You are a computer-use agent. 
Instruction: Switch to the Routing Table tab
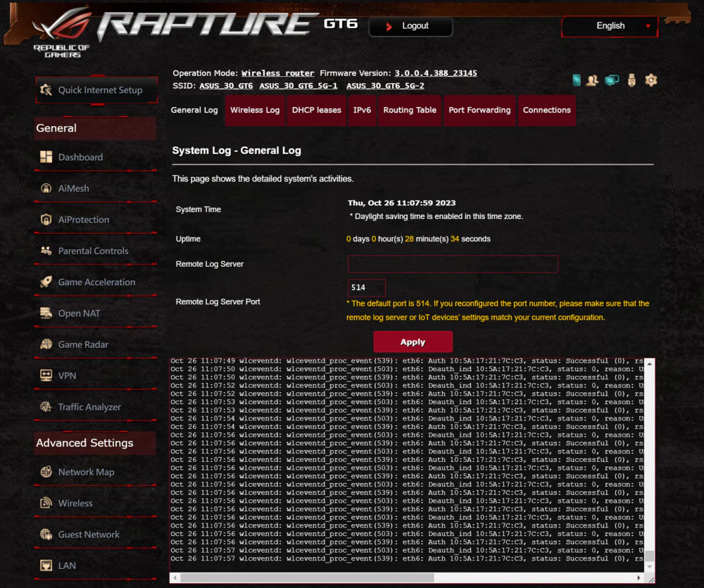[410, 110]
